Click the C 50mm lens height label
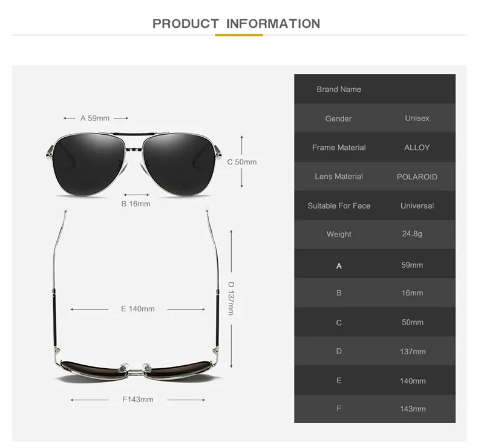This screenshot has height=448, width=478. coord(242,162)
